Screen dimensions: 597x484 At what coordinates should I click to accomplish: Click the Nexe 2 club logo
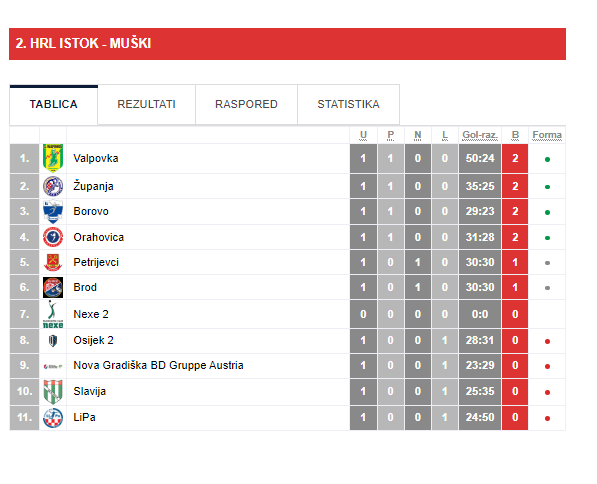53,314
